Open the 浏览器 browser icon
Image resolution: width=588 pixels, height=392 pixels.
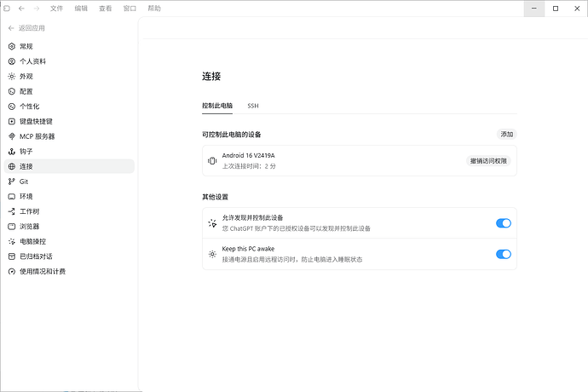12,226
